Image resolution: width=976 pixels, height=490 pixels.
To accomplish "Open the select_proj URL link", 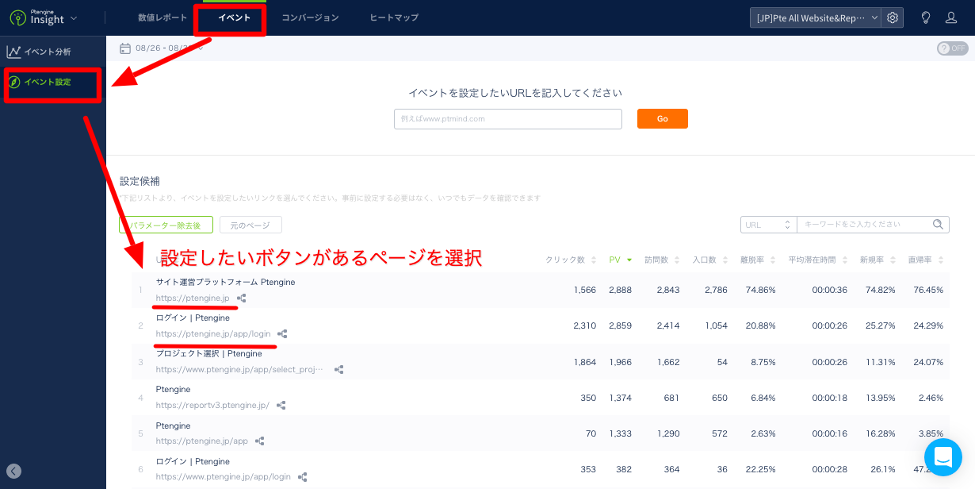I will point(240,370).
